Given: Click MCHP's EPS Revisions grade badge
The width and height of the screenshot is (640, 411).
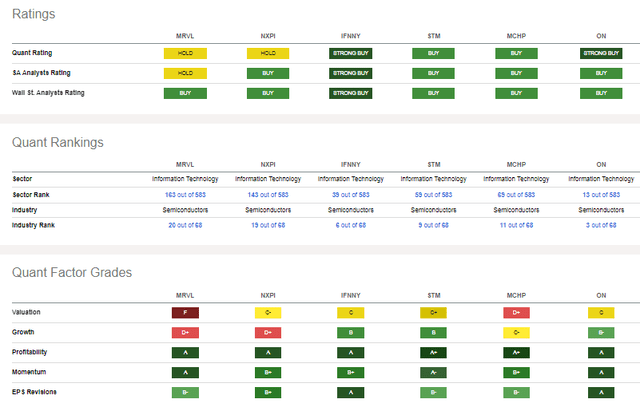Looking at the screenshot, I should coord(516,393).
